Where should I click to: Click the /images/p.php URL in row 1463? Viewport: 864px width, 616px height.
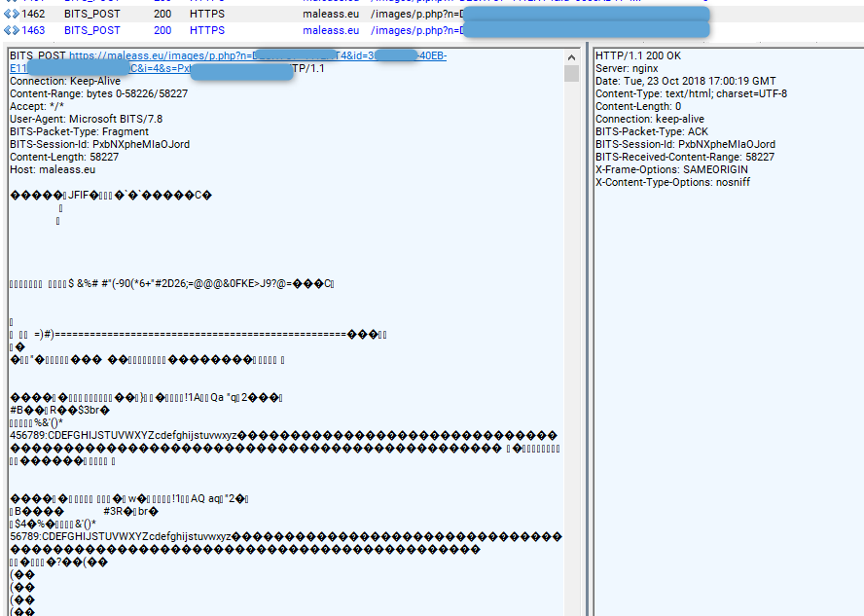point(417,30)
